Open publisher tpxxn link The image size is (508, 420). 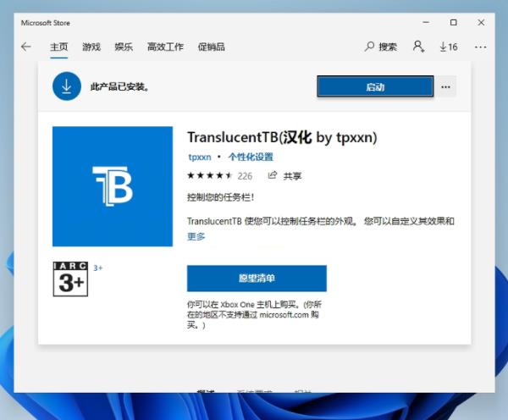click(x=200, y=157)
